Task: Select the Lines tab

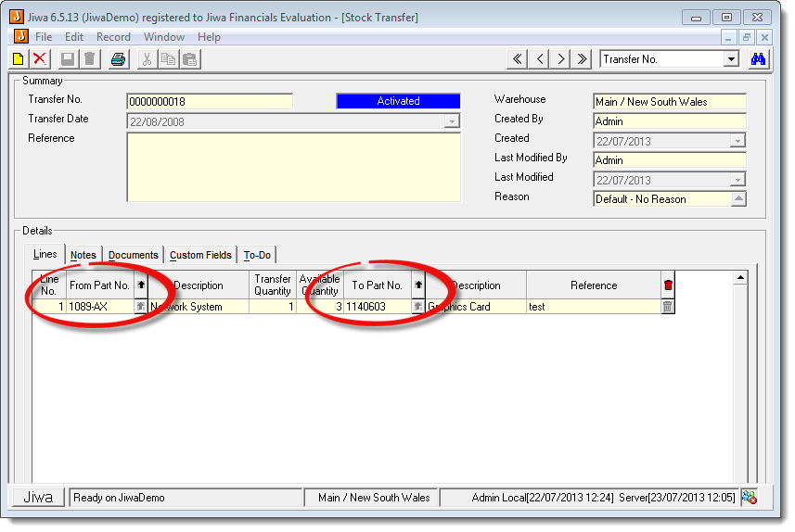Action: tap(45, 254)
